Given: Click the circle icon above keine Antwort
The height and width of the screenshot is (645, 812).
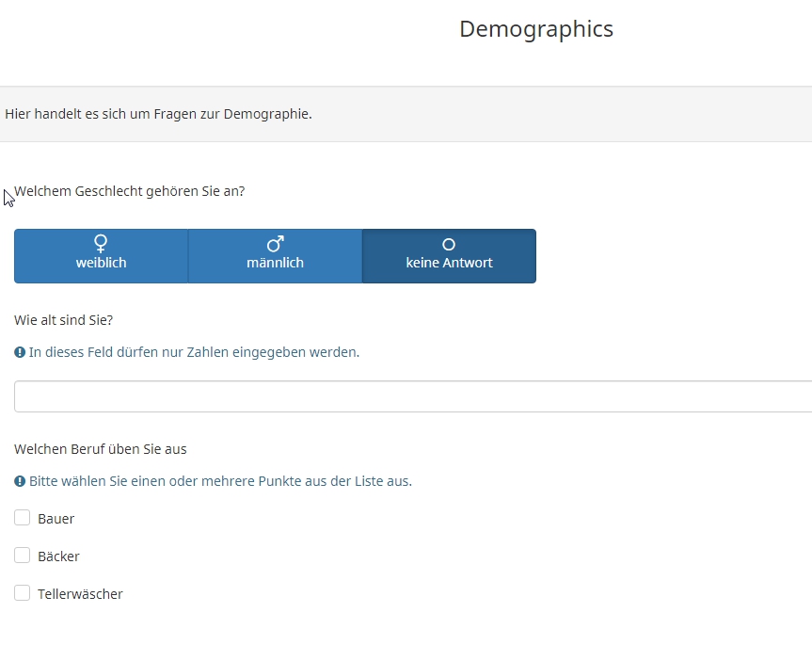Looking at the screenshot, I should point(449,245).
